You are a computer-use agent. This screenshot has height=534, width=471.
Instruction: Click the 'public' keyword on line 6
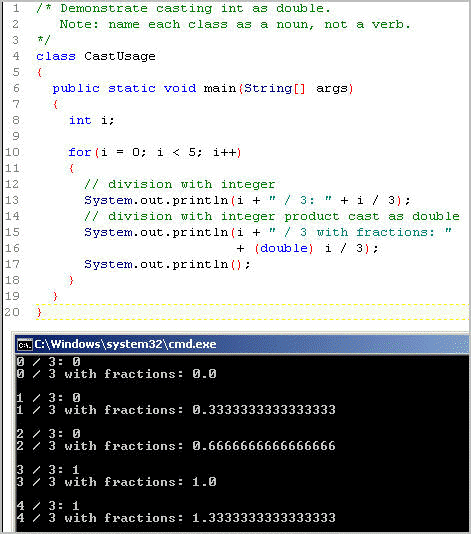click(x=76, y=89)
